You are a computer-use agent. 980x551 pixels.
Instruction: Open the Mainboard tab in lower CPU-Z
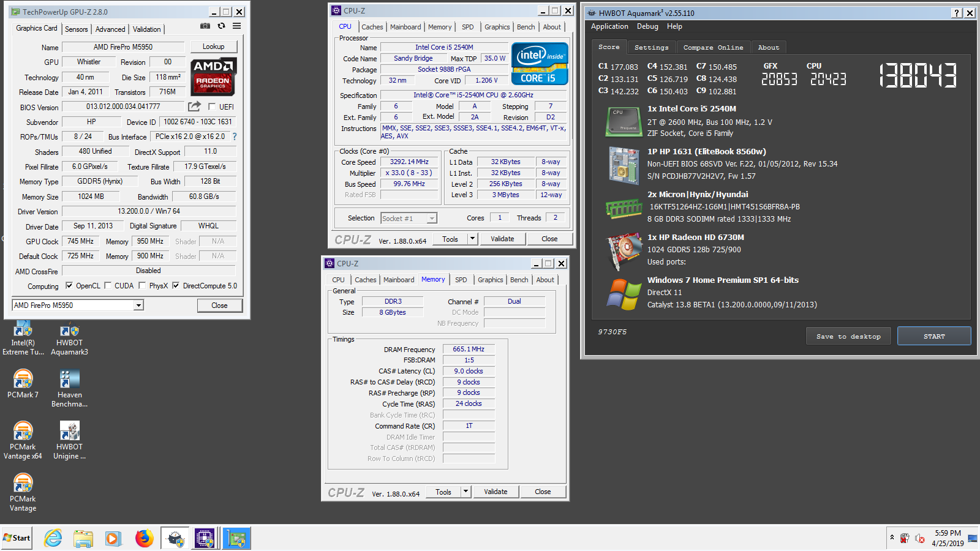pyautogui.click(x=399, y=280)
